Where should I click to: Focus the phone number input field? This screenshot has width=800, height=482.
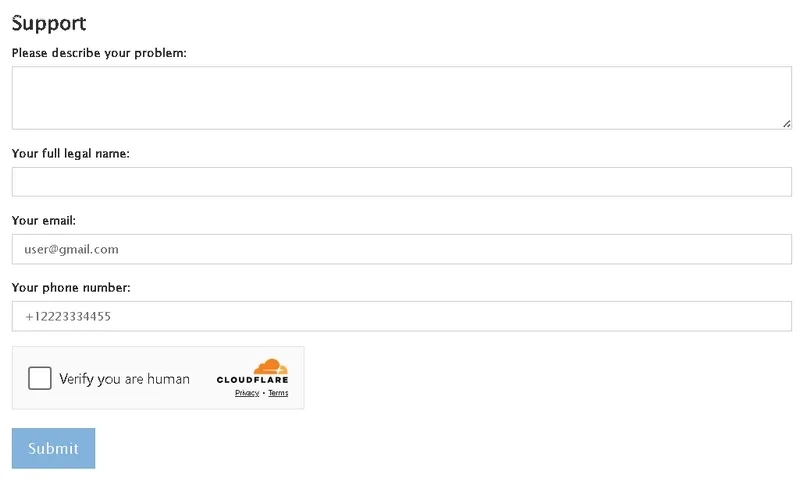(x=400, y=316)
